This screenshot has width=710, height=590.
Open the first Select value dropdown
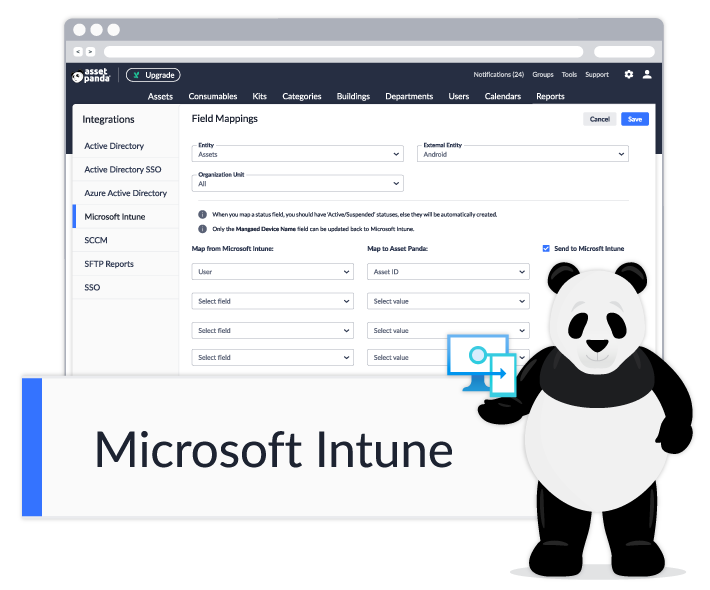click(x=448, y=301)
